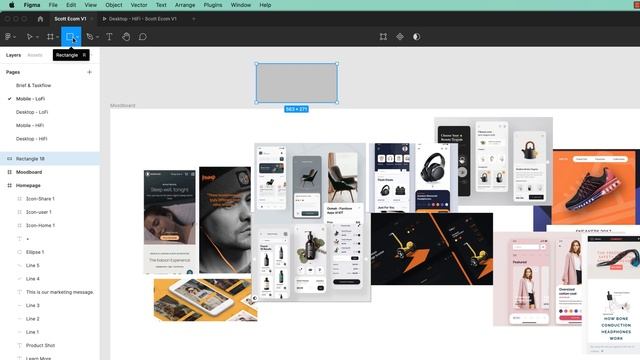Click the icon beside Icon-Home 1 layer
640x360 pixels.
coord(19,225)
